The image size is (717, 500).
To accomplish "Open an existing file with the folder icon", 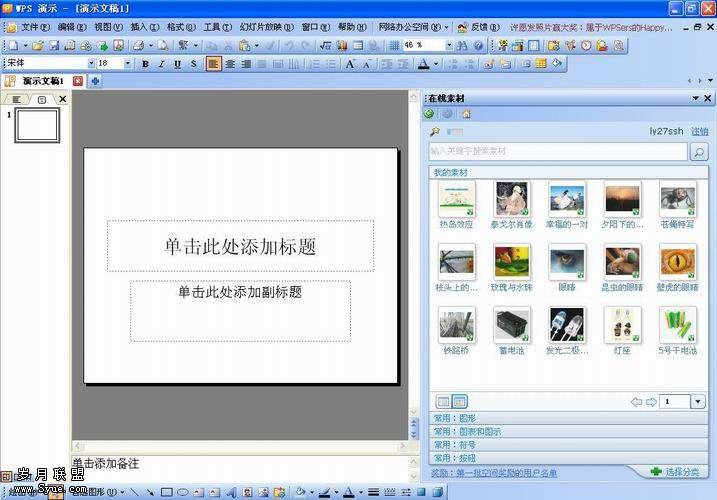I will [x=38, y=45].
